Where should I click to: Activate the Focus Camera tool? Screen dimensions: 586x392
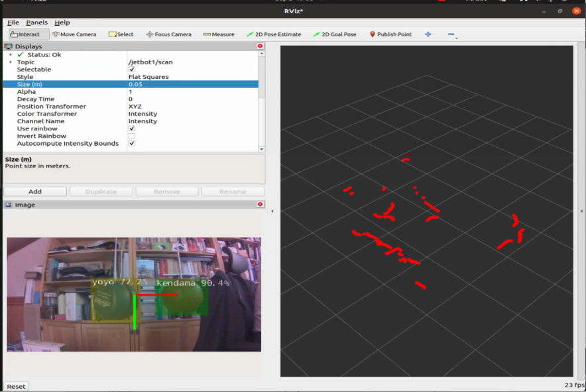168,34
